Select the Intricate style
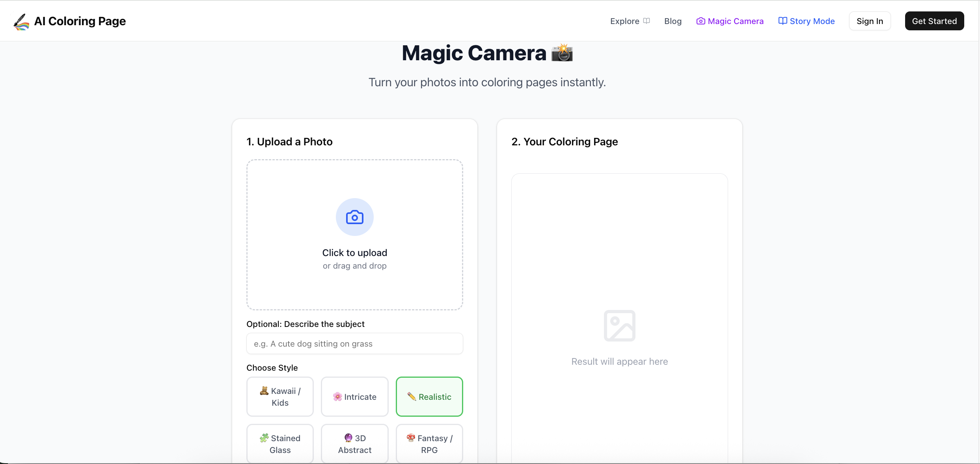Screen dimensions: 980x464 coord(354,397)
